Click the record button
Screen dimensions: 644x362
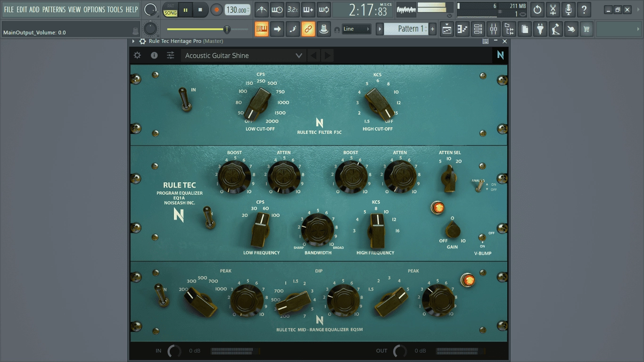(x=216, y=10)
